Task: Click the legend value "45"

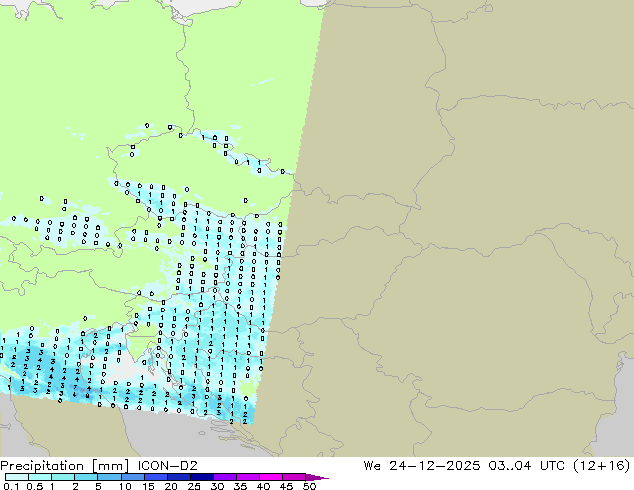Action: (286, 486)
